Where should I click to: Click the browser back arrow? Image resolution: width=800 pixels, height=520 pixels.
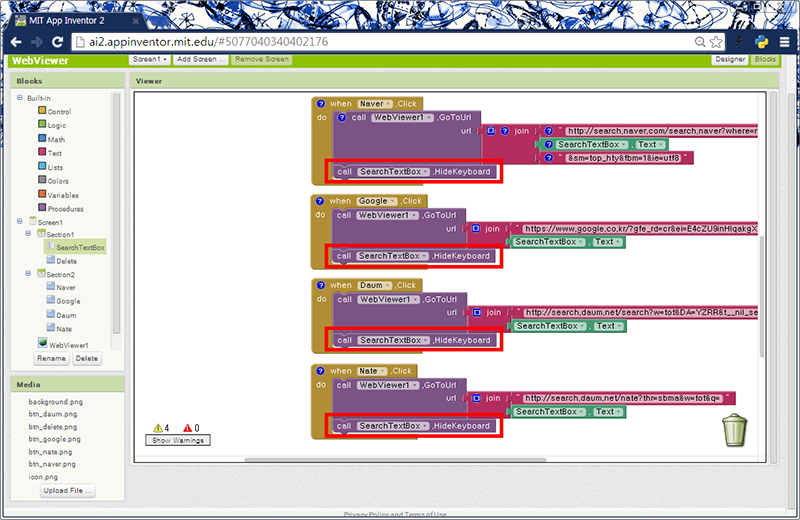[16, 42]
